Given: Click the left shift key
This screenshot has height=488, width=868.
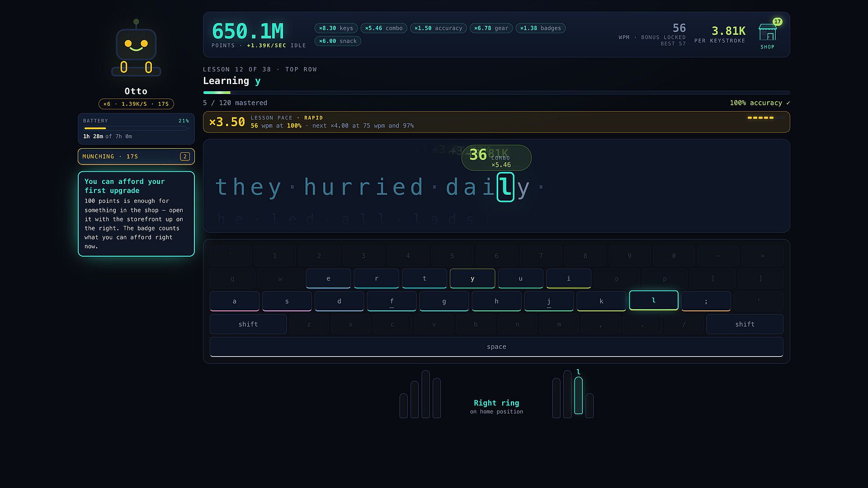Looking at the screenshot, I should pyautogui.click(x=248, y=324).
